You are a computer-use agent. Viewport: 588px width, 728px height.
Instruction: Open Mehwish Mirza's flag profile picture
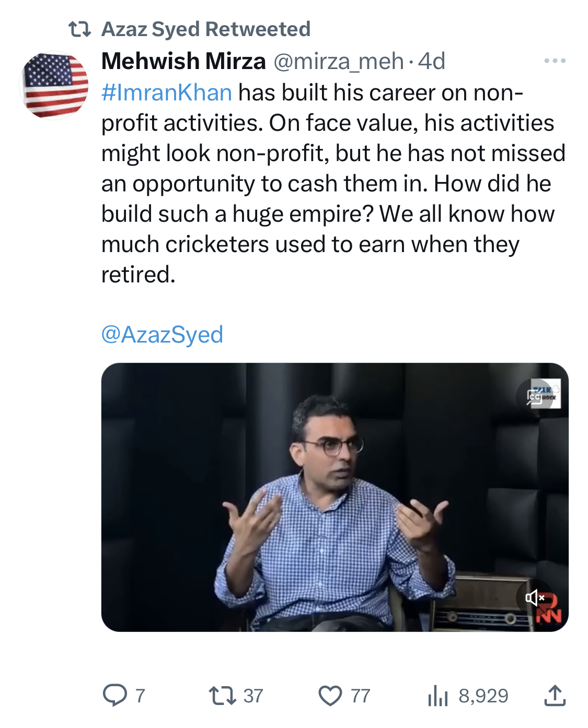(54, 85)
